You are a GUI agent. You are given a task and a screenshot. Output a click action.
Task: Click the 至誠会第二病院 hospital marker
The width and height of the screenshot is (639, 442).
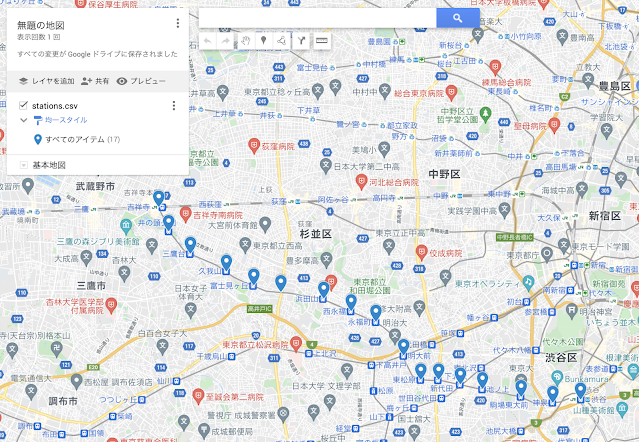(x=198, y=396)
